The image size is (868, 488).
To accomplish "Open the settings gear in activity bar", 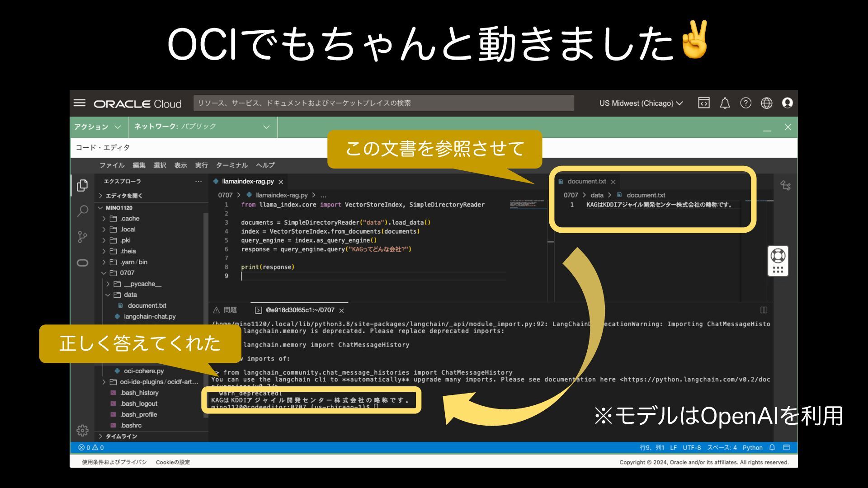I will [83, 430].
